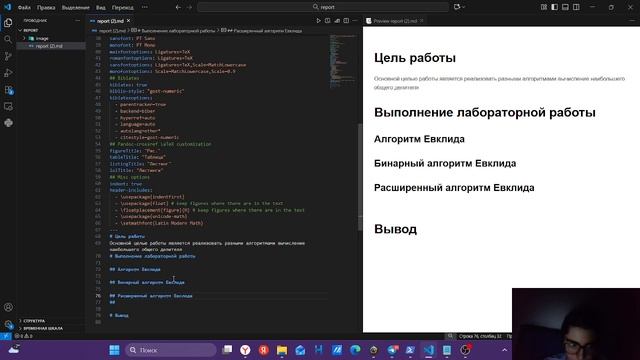
Task: Click the Бинарный алгоритм Евклида heading in preview
Action: click(445, 163)
